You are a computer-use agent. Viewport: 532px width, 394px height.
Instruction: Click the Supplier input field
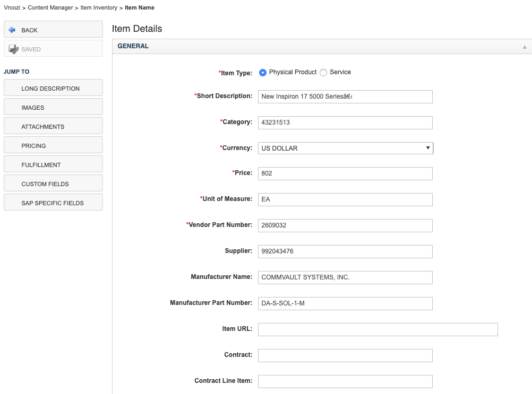[x=345, y=251]
